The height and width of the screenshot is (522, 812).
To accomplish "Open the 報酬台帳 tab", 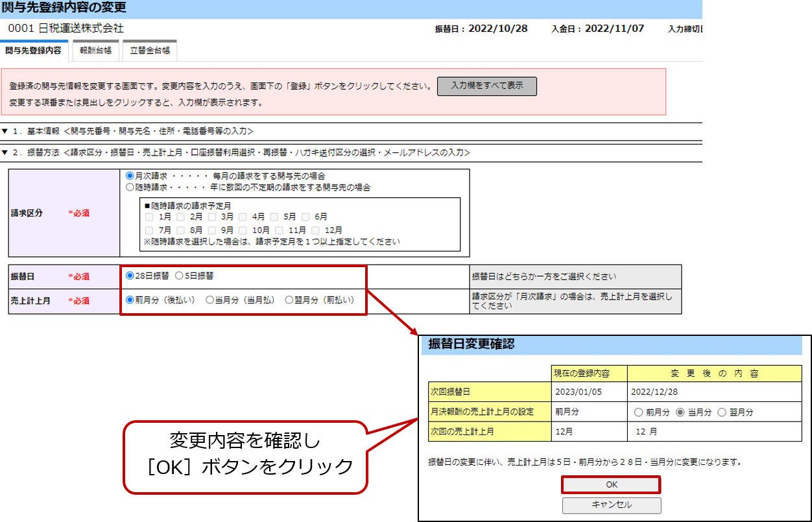I will [x=95, y=51].
